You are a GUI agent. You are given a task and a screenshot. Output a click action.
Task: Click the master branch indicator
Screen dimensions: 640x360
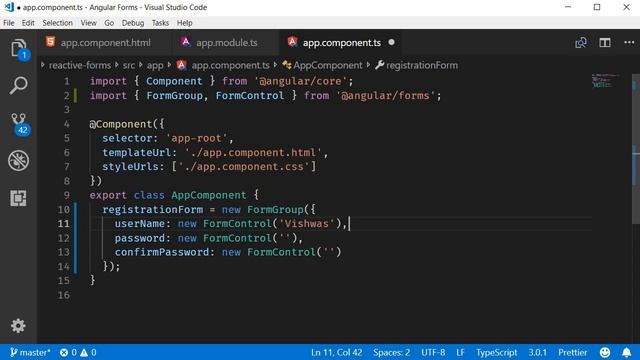(30, 352)
